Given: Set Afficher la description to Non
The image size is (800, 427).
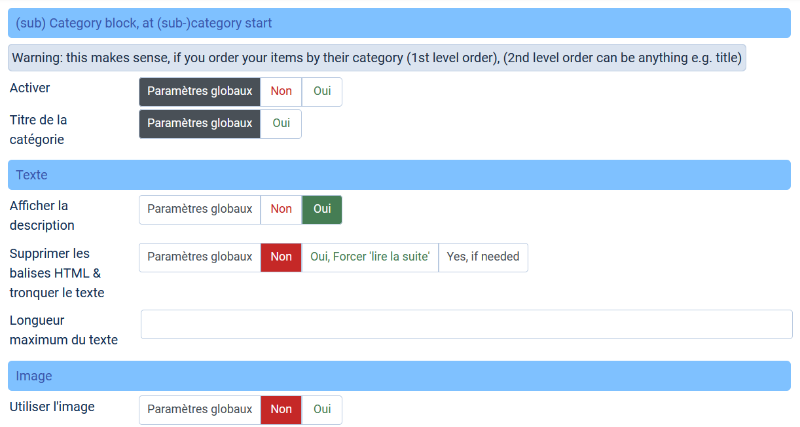Looking at the screenshot, I should click(x=281, y=209).
